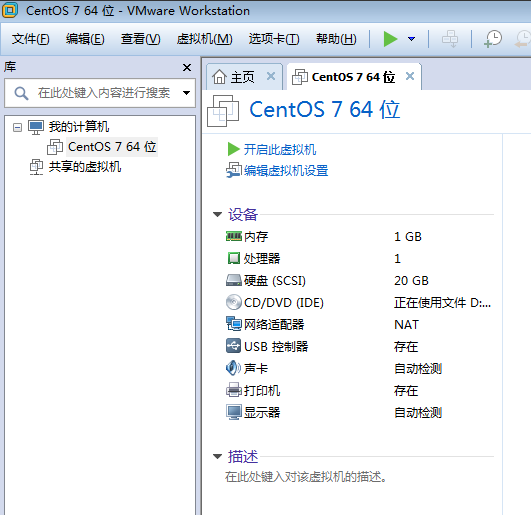Select the CD/DVD (IDE) device
The height and width of the screenshot is (515, 531).
pos(275,302)
